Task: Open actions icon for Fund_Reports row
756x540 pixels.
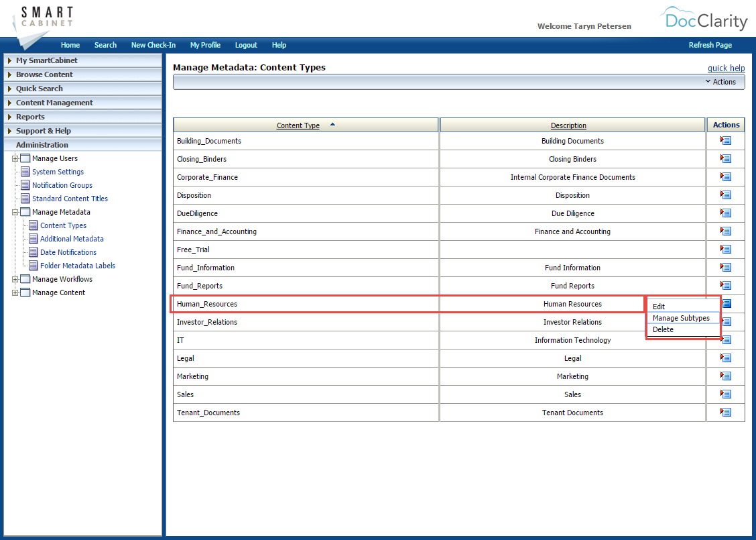Action: coord(726,285)
